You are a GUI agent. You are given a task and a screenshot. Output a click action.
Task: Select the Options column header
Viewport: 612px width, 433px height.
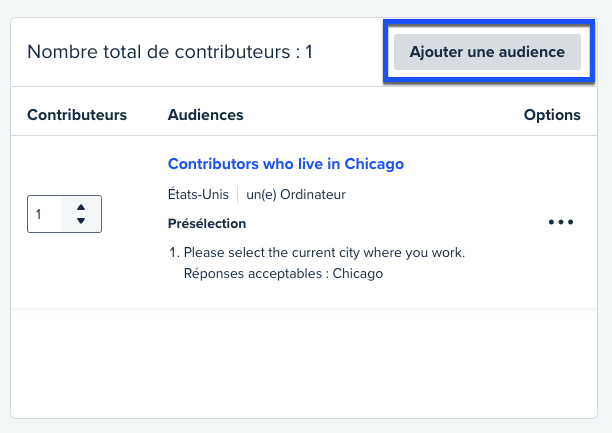pyautogui.click(x=552, y=115)
